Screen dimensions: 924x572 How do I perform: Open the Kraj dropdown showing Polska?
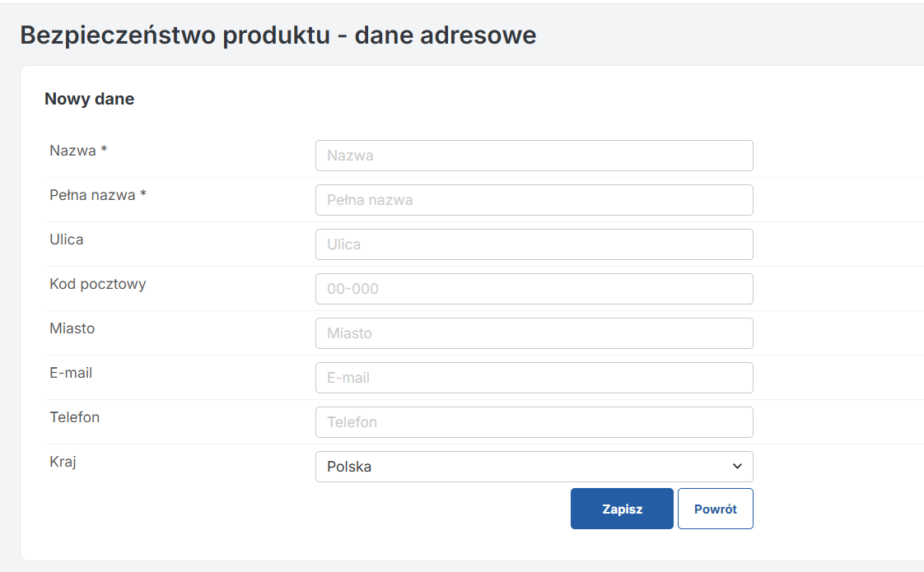click(x=534, y=467)
